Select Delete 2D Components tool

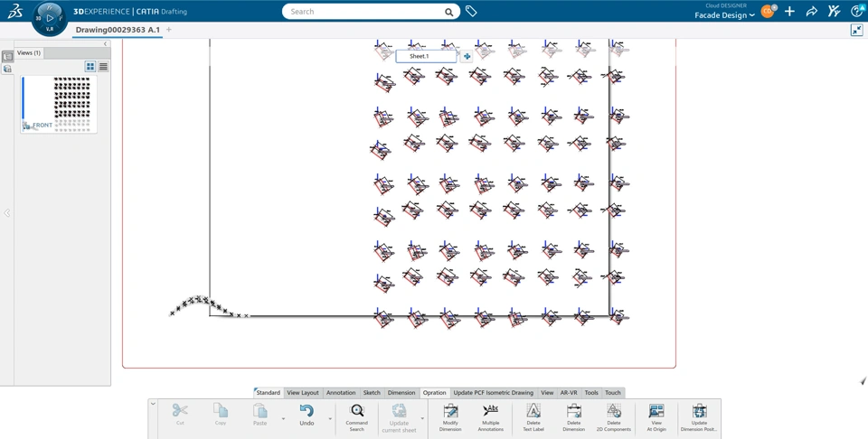click(x=614, y=417)
